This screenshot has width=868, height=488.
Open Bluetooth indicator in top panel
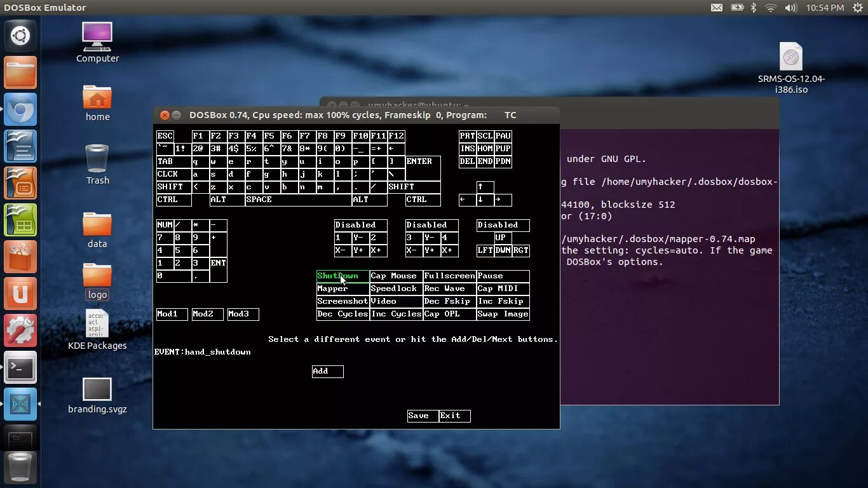point(754,8)
